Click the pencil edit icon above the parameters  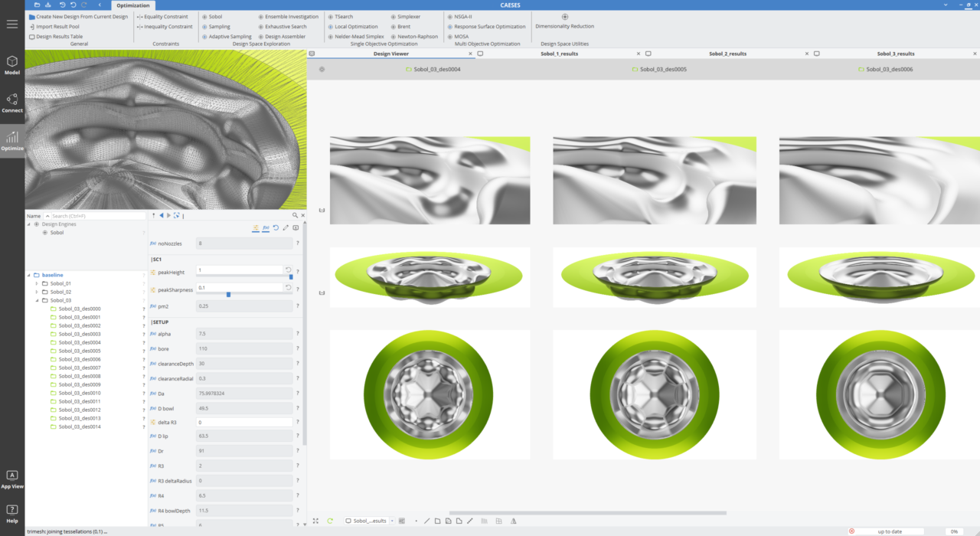click(x=286, y=227)
